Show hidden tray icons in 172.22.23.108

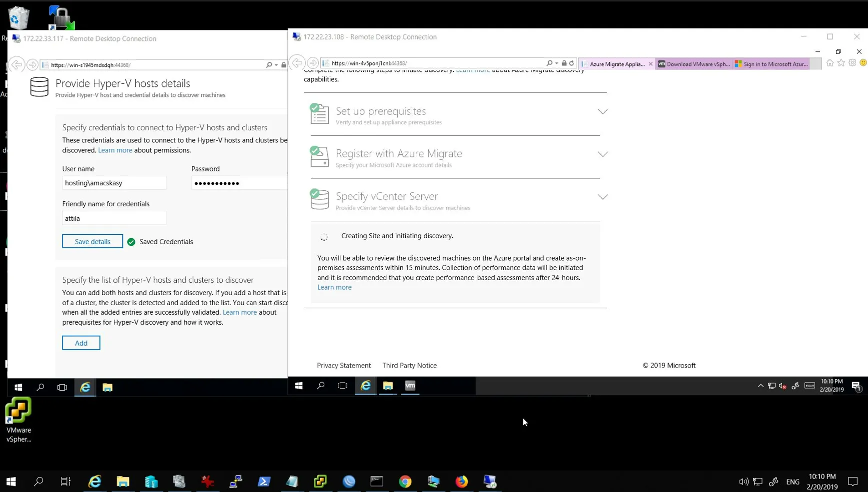point(761,386)
